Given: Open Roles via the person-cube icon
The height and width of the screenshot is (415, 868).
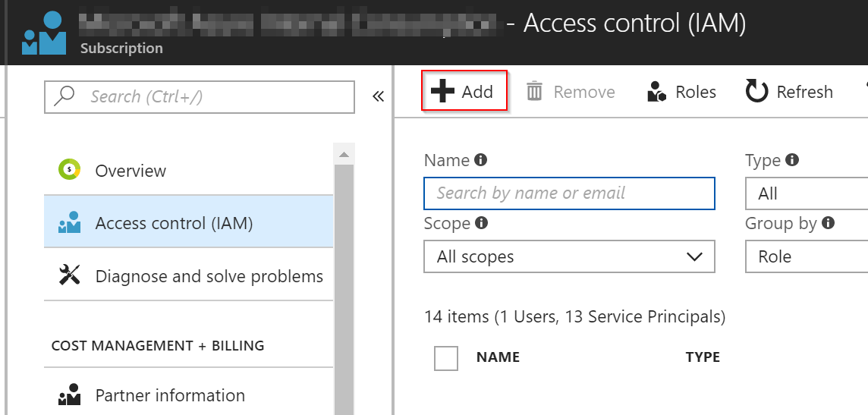Looking at the screenshot, I should (656, 92).
